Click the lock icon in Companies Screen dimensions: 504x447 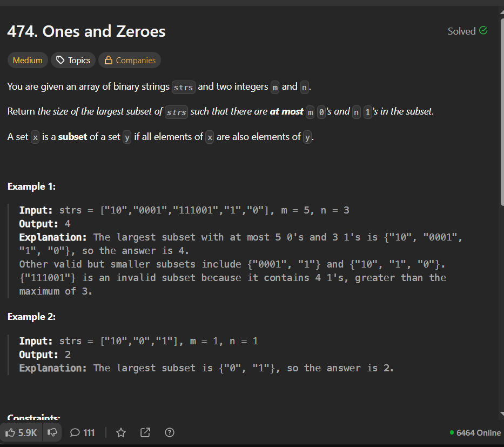pos(109,60)
